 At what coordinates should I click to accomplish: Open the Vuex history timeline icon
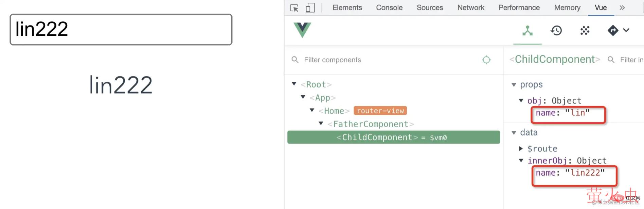pyautogui.click(x=556, y=31)
